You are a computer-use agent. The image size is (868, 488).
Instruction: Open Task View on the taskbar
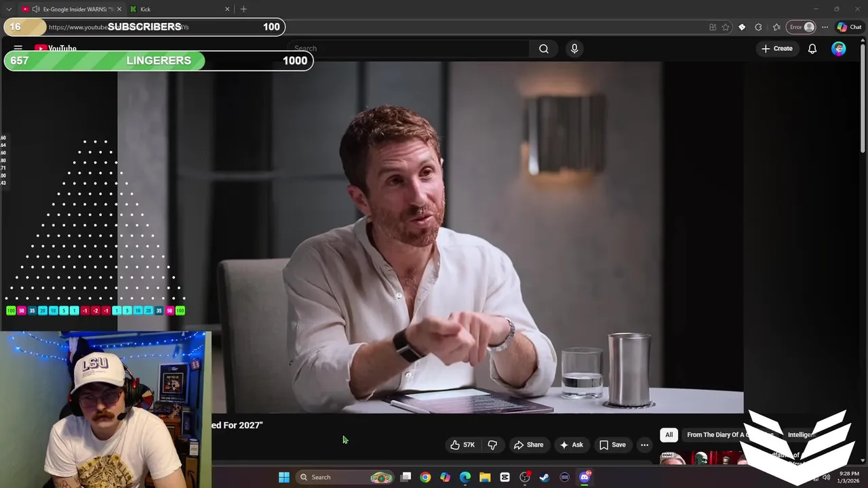[406, 477]
